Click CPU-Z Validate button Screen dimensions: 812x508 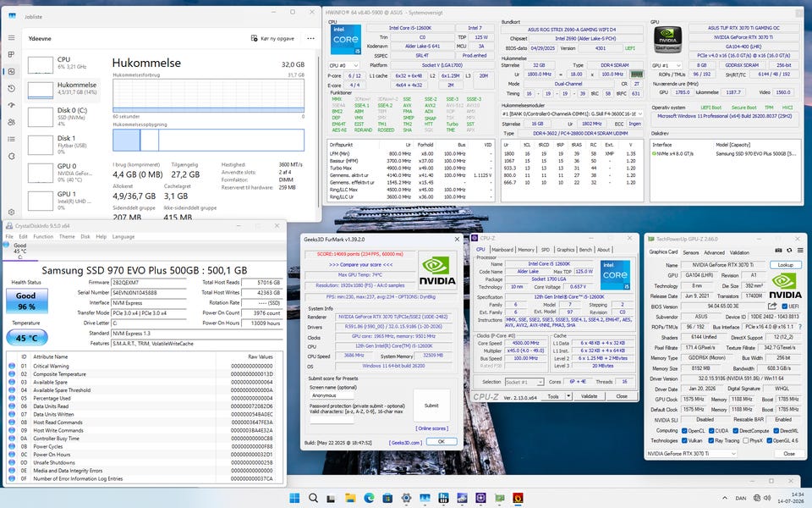[x=589, y=396]
